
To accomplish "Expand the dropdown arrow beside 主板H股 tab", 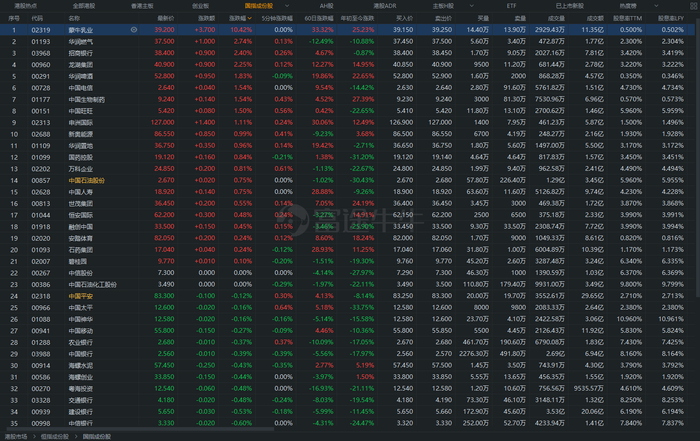I will pyautogui.click(x=471, y=6).
